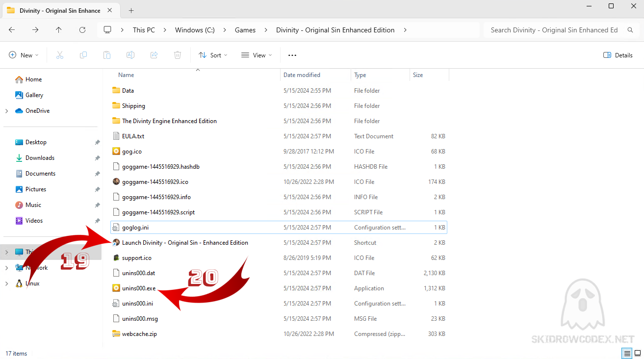Expand chevron after Games breadcrumb
Screen dimensions: 644x359
pos(266,30)
